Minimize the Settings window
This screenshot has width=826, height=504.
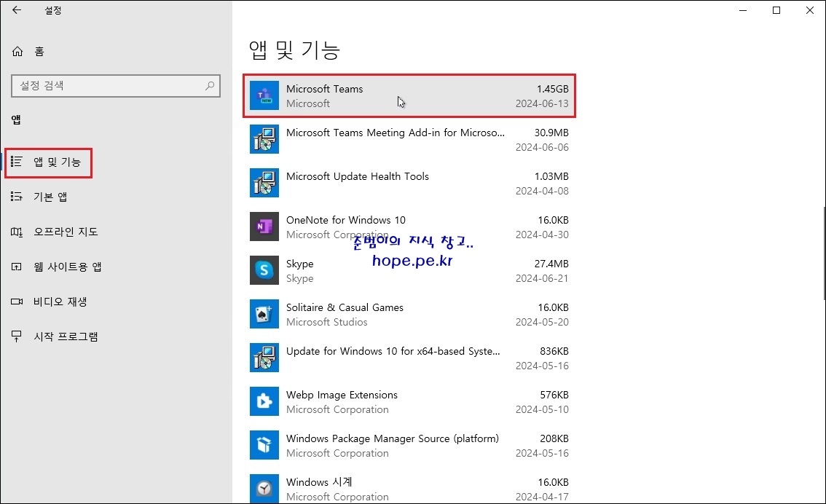(x=743, y=10)
